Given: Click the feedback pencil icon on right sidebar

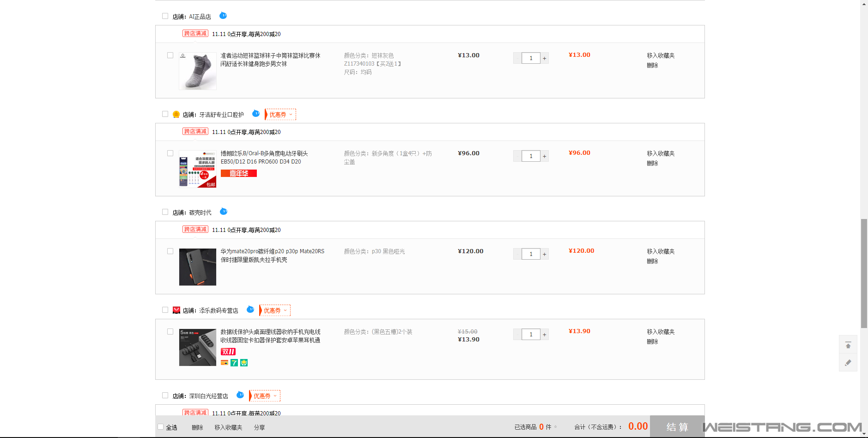Looking at the screenshot, I should pos(848,363).
